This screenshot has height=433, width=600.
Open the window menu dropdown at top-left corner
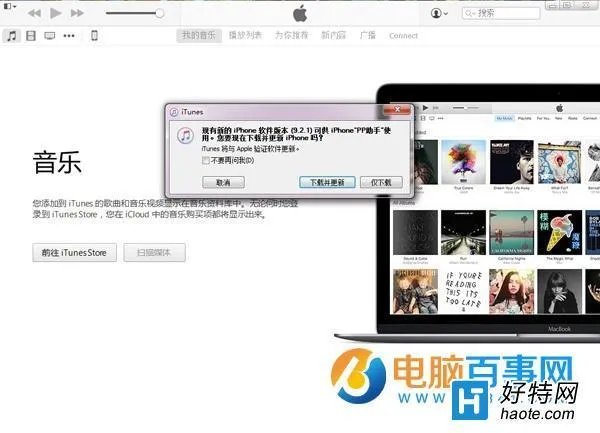click(9, 6)
